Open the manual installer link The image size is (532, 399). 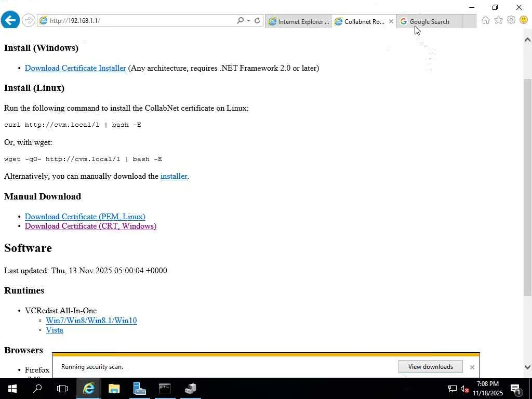coord(174,177)
